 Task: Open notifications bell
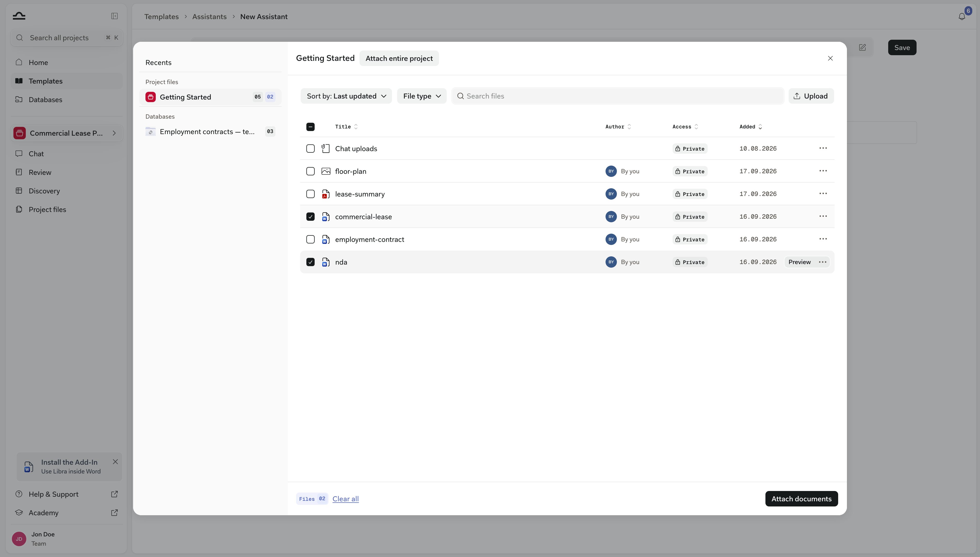[962, 17]
